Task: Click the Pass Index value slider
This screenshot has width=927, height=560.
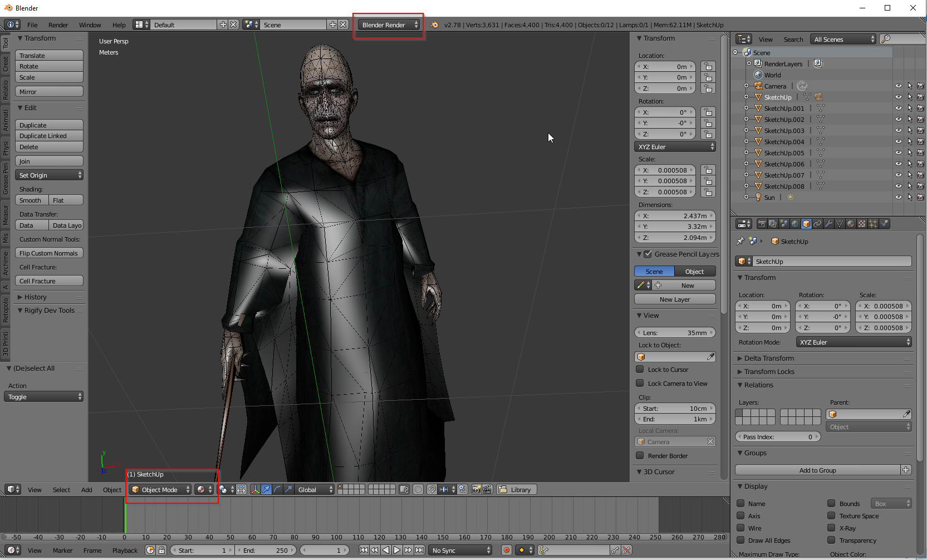Action: [778, 436]
